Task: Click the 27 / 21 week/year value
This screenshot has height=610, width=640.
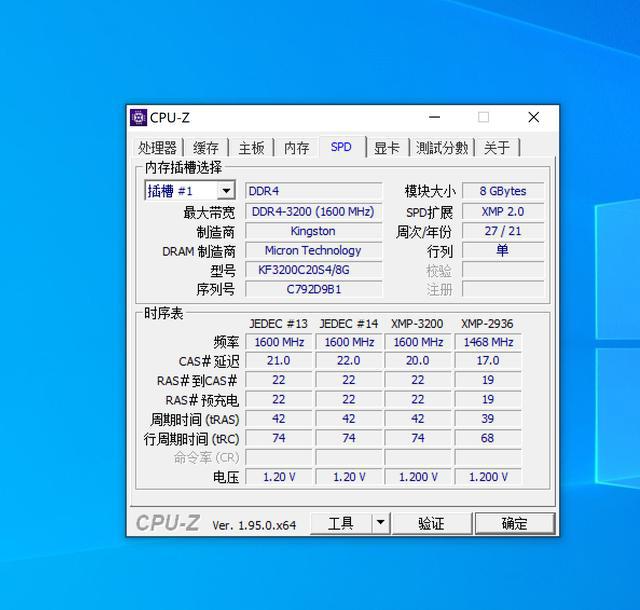Action: [503, 231]
